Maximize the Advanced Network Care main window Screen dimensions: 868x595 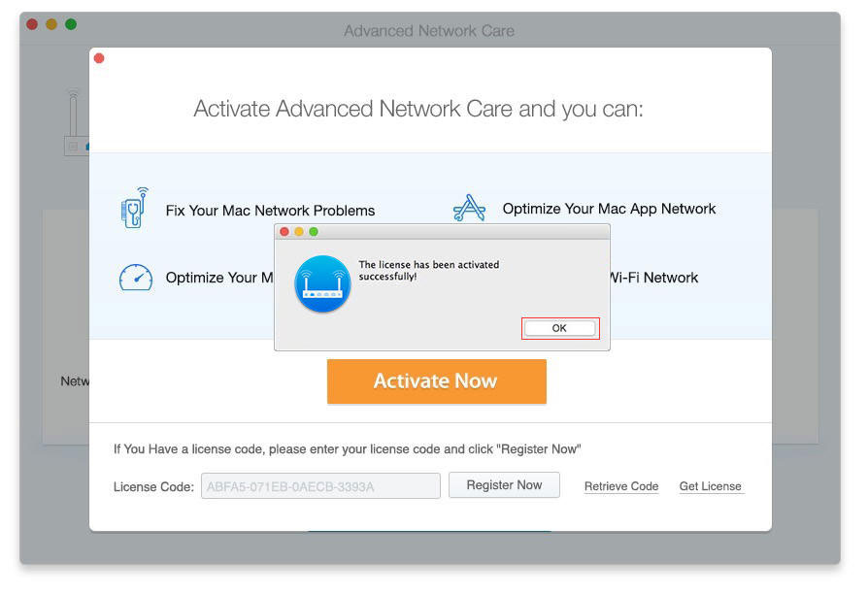pos(71,24)
